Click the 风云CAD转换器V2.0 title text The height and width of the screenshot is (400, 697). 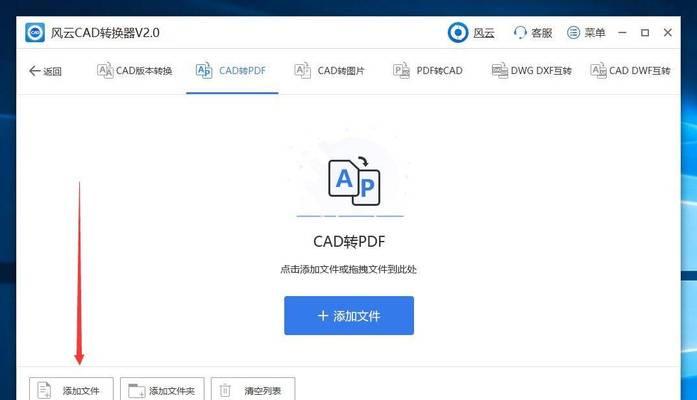tap(105, 32)
